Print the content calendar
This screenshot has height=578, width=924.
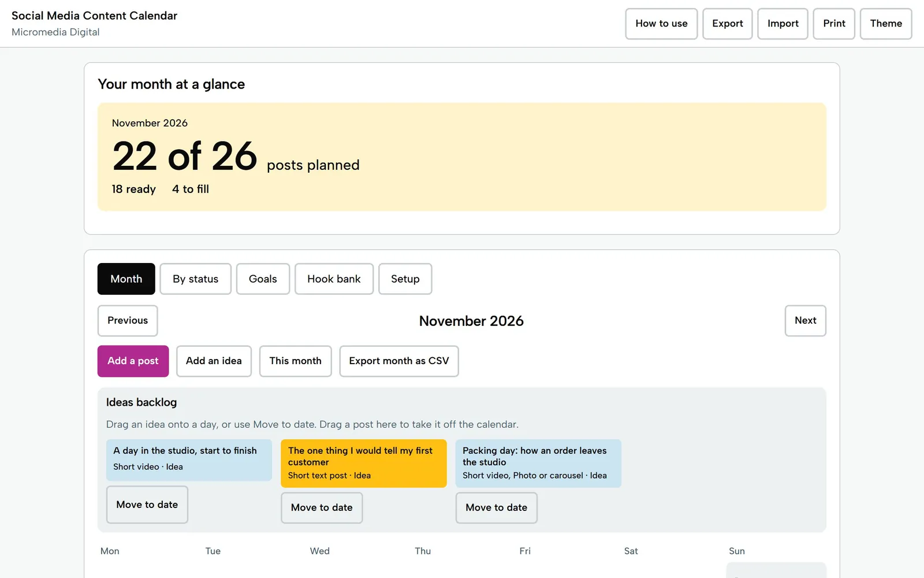coord(834,24)
